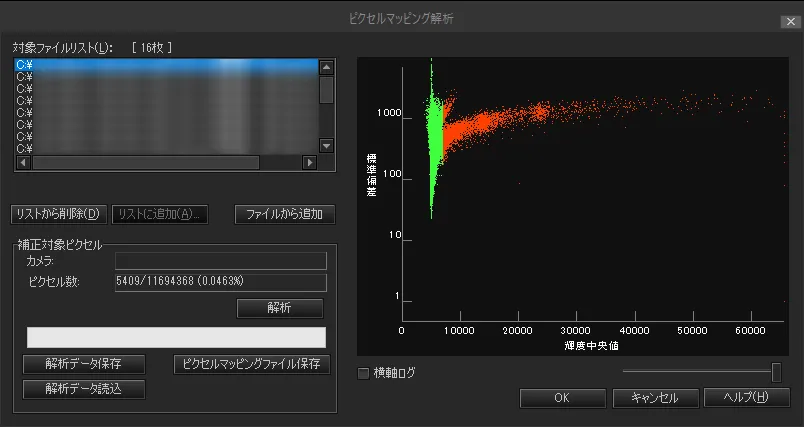
Task: Click the ファイルから追加 button
Action: (x=285, y=214)
